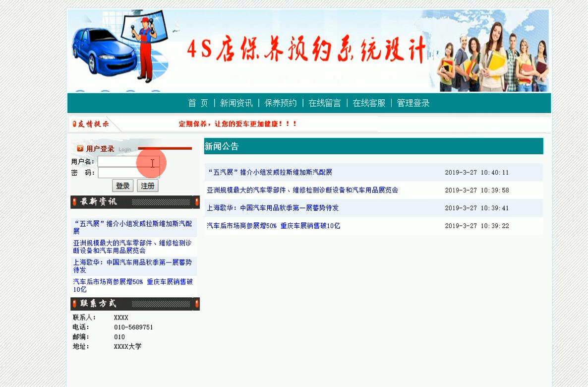Click the orange arrow icon beside 用户登录
This screenshot has height=387, width=588.
pyautogui.click(x=80, y=148)
